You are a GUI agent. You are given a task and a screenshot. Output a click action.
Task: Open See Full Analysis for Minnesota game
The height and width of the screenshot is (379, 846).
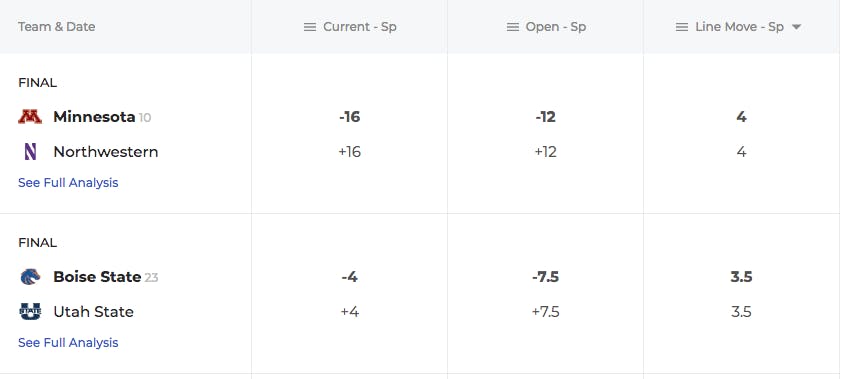pyautogui.click(x=68, y=182)
